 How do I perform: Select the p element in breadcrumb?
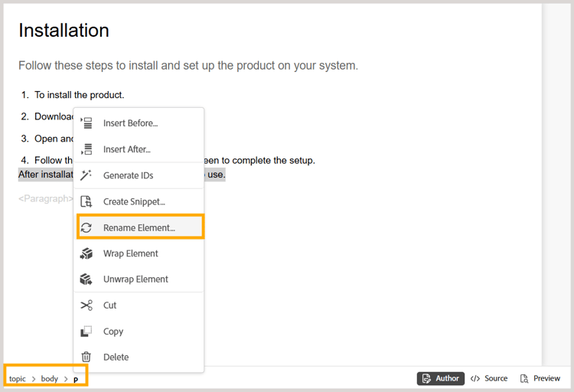tap(76, 379)
